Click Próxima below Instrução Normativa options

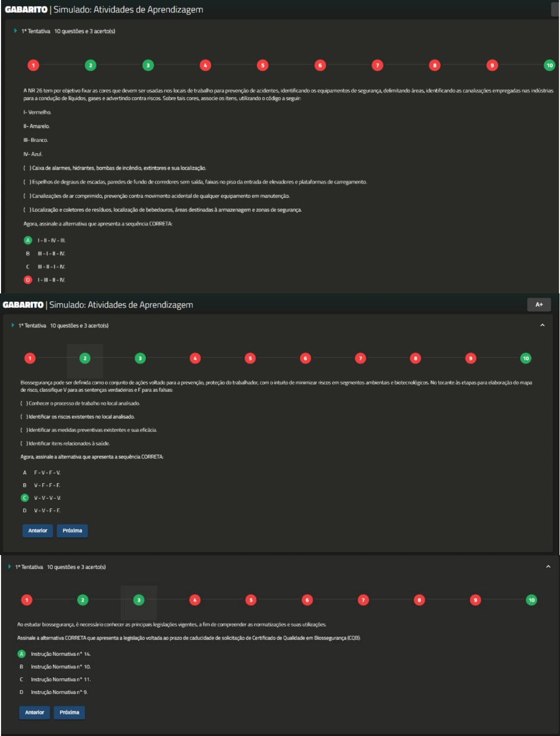coord(69,712)
